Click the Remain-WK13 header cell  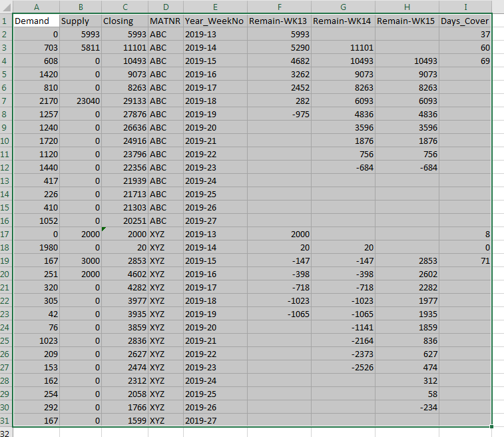pos(279,21)
